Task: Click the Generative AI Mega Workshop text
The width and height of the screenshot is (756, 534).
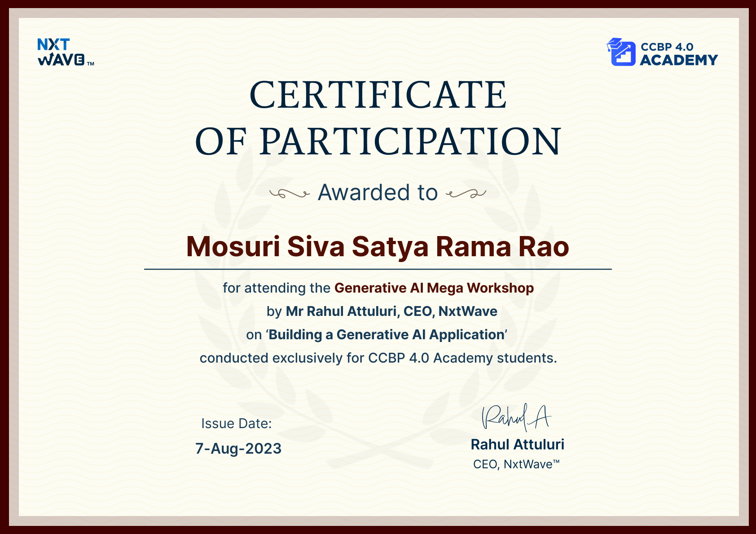Action: 434,288
